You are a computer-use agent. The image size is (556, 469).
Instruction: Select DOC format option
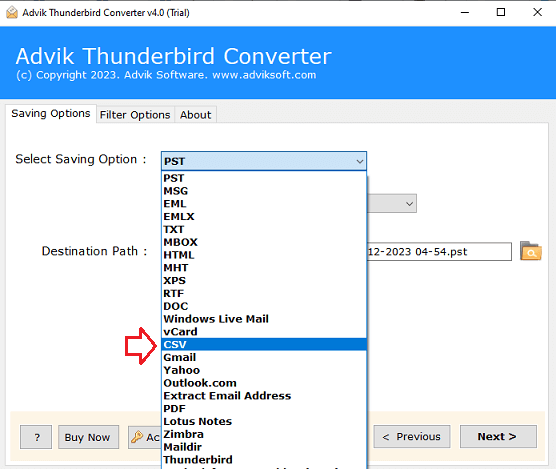264,306
